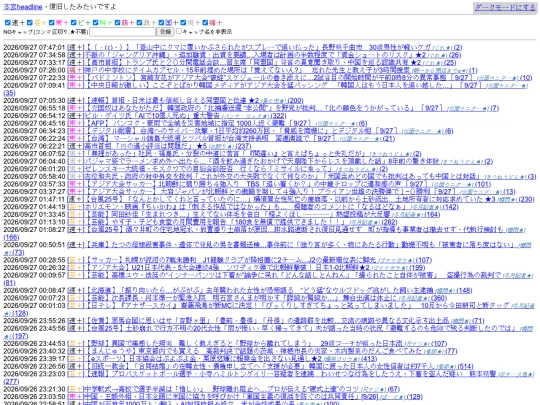Toggle the 実+ board filter checkbox
Image resolution: width=540 pixels, height=405 pixels.
[x=183, y=23]
